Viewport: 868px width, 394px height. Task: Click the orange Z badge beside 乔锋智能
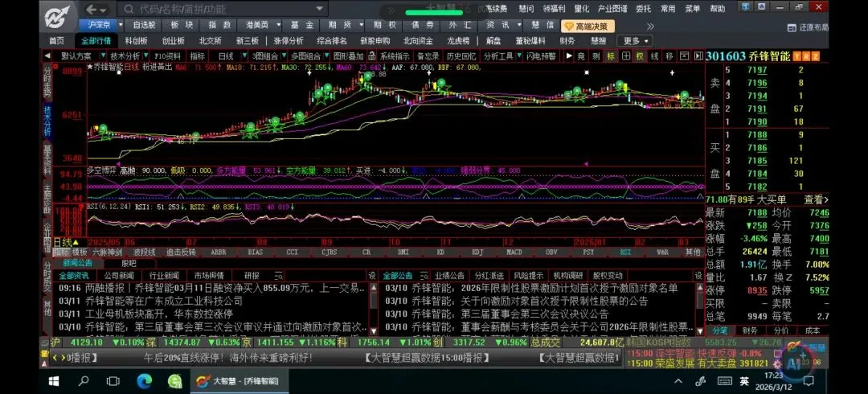[814, 56]
